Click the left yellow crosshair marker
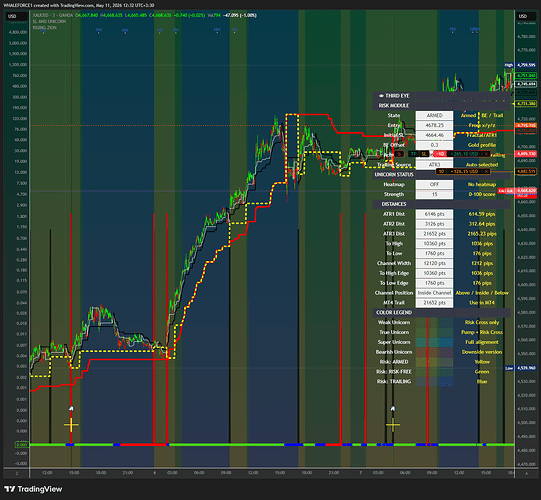The height and width of the screenshot is (500, 541). (71, 425)
